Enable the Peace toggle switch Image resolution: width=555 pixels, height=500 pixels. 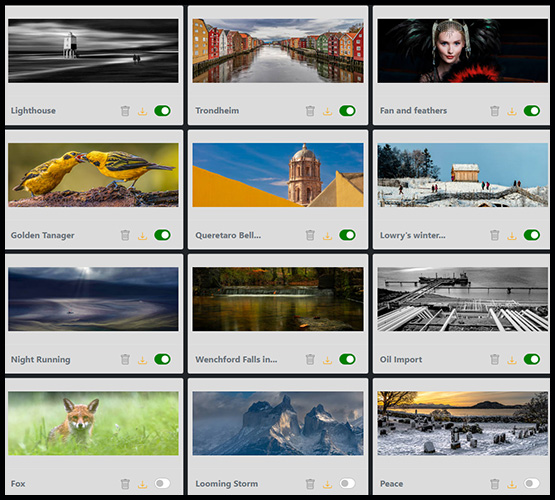coord(532,483)
